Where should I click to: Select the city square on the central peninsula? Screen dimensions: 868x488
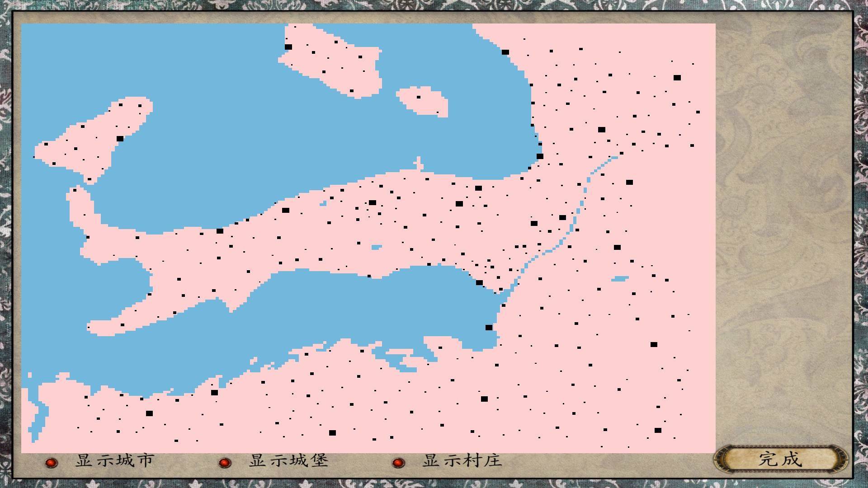pyautogui.click(x=287, y=209)
